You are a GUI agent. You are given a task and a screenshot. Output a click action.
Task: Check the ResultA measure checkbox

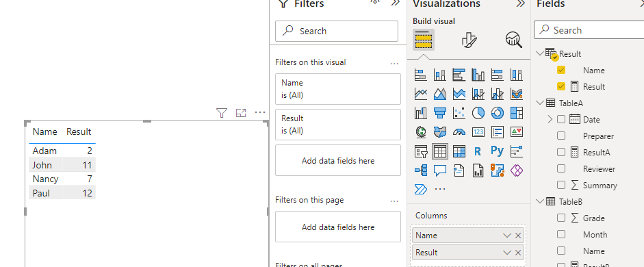tap(561, 153)
